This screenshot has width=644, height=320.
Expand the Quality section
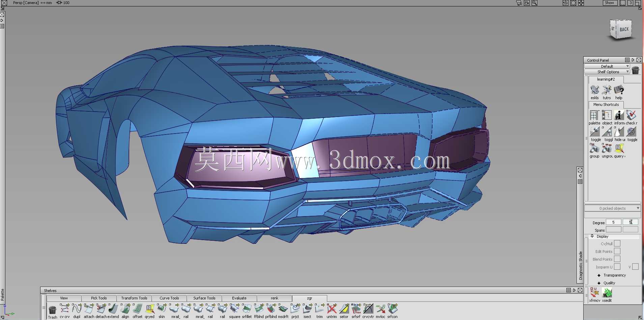coord(599,283)
